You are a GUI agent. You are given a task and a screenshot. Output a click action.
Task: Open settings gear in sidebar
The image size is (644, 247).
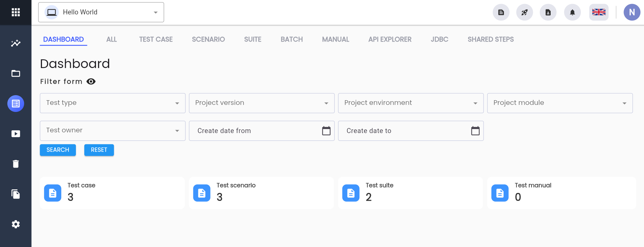tap(16, 224)
